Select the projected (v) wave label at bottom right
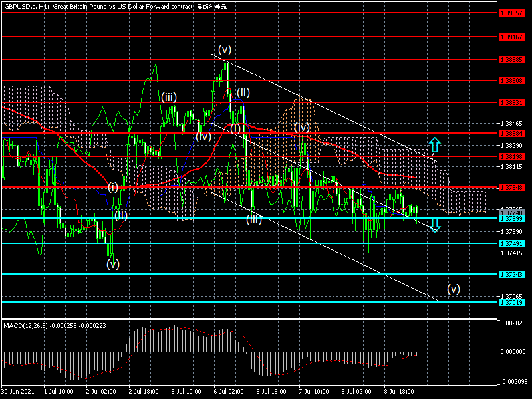The height and width of the screenshot is (399, 532). coord(453,289)
